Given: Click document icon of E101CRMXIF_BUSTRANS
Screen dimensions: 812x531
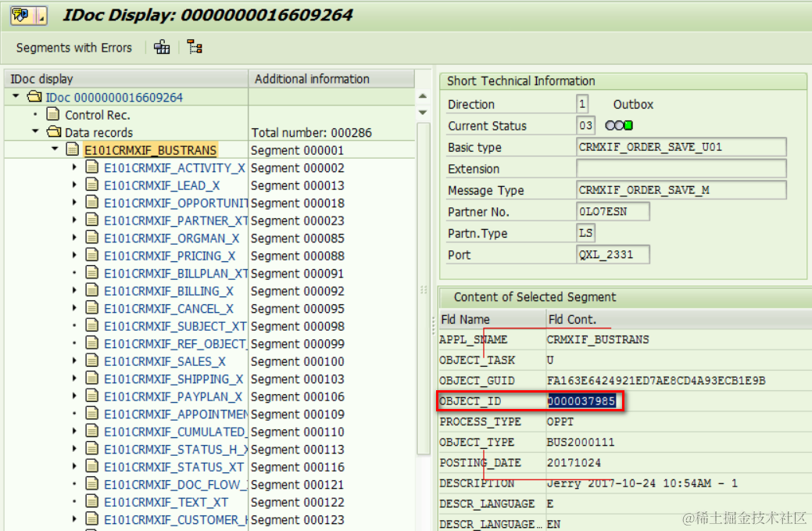Looking at the screenshot, I should pyautogui.click(x=73, y=149).
